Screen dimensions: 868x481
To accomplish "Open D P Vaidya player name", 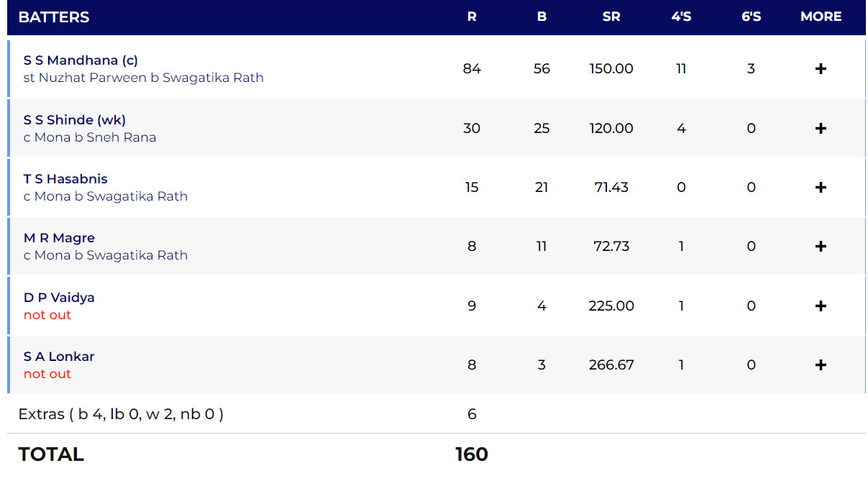I will pyautogui.click(x=59, y=298).
